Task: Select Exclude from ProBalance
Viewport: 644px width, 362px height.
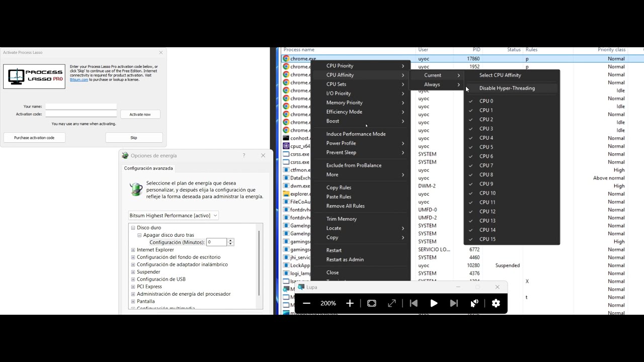Action: coord(360,165)
